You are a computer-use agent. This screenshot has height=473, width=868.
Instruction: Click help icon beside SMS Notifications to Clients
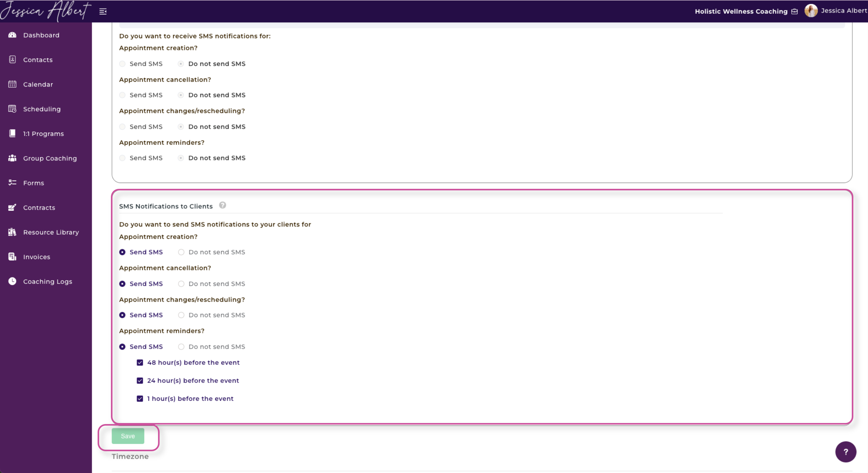coord(222,205)
